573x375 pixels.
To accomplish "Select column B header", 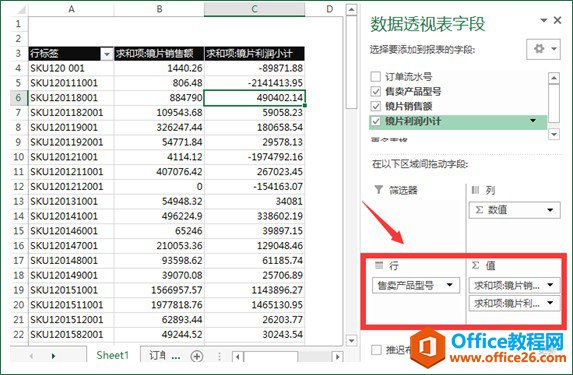I will 159,10.
